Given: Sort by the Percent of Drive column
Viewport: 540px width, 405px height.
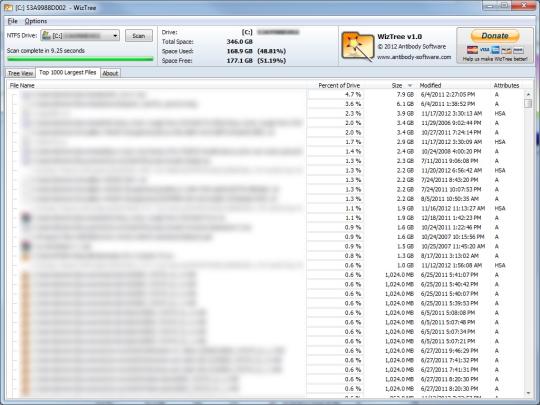Looking at the screenshot, I should 339,85.
